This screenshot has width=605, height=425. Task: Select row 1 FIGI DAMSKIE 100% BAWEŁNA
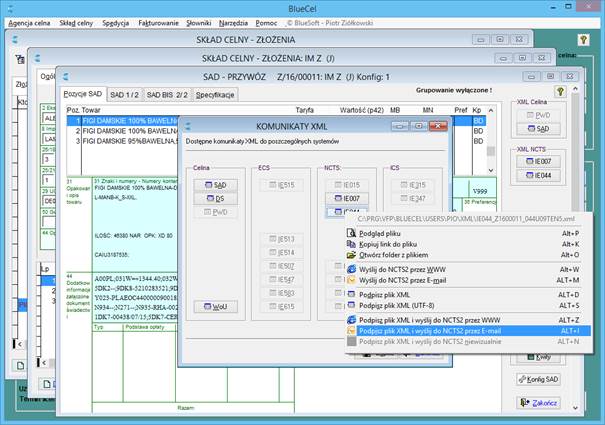pyautogui.click(x=123, y=121)
